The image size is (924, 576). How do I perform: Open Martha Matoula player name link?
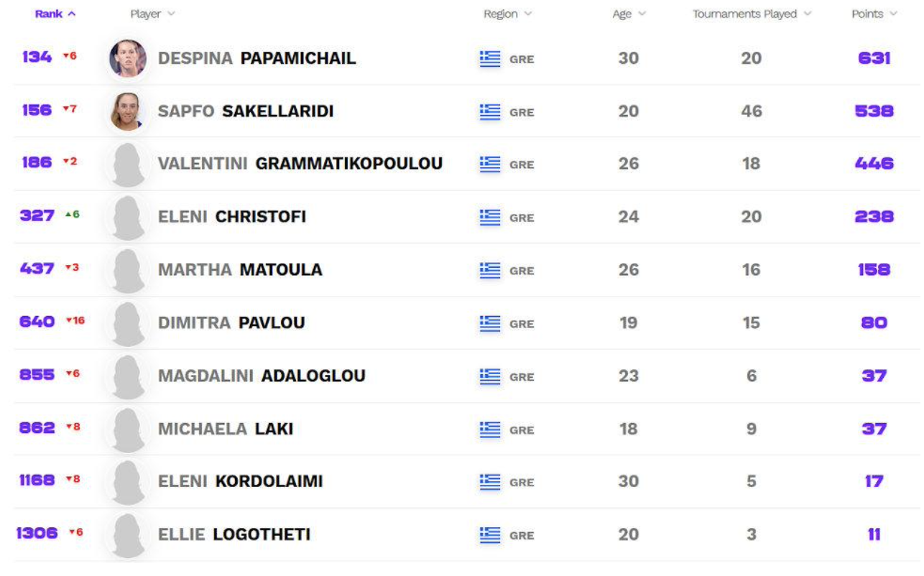coord(240,270)
